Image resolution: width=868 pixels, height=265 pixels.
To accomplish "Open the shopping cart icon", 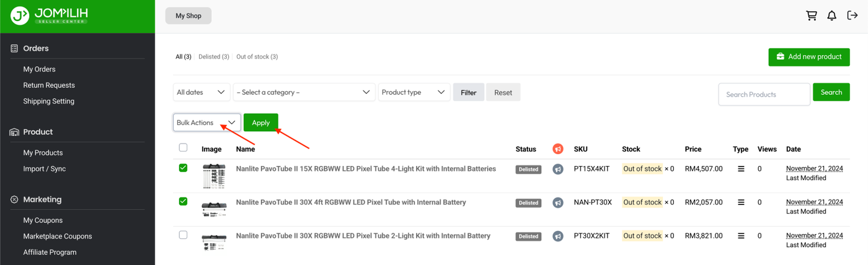I will [811, 16].
